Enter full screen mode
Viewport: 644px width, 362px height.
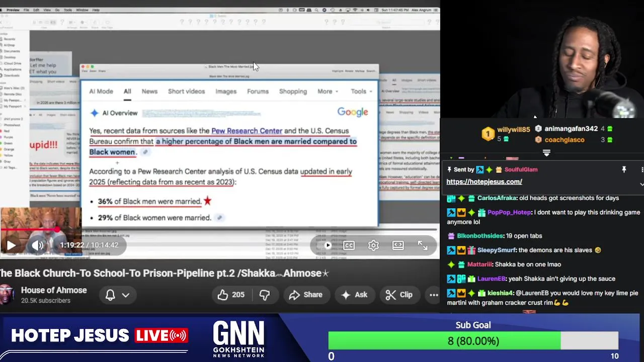click(x=423, y=245)
